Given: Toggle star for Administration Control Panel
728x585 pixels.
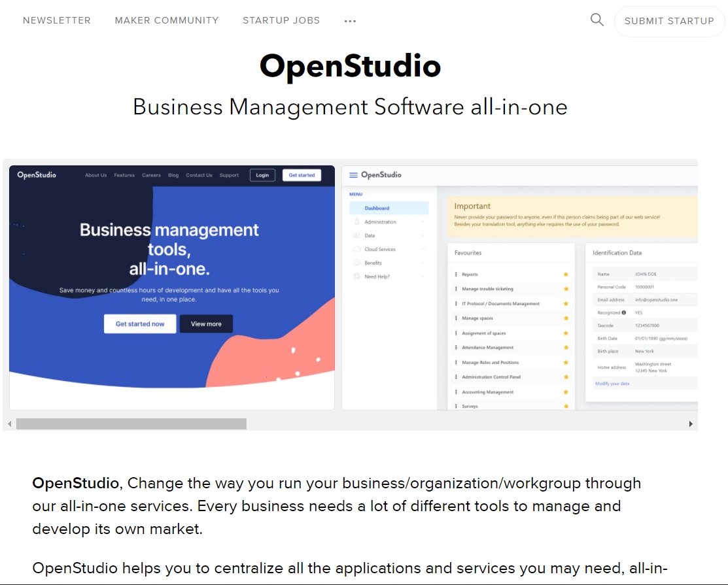Looking at the screenshot, I should point(566,377).
